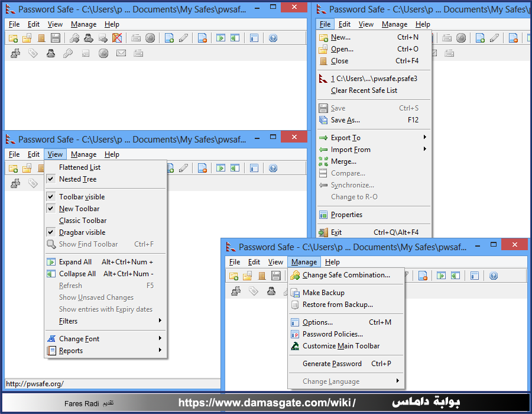Open File menu in top-left window
The image size is (532, 414).
click(x=14, y=24)
